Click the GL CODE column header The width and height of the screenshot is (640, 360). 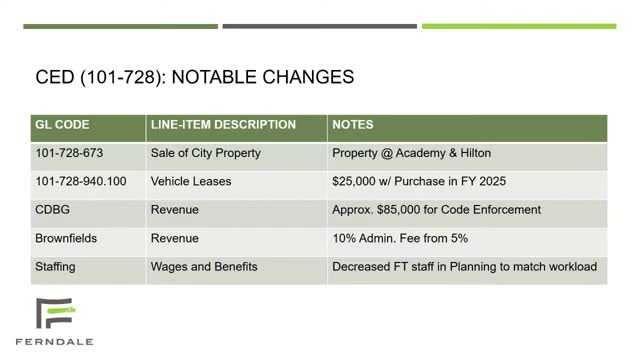(x=62, y=124)
